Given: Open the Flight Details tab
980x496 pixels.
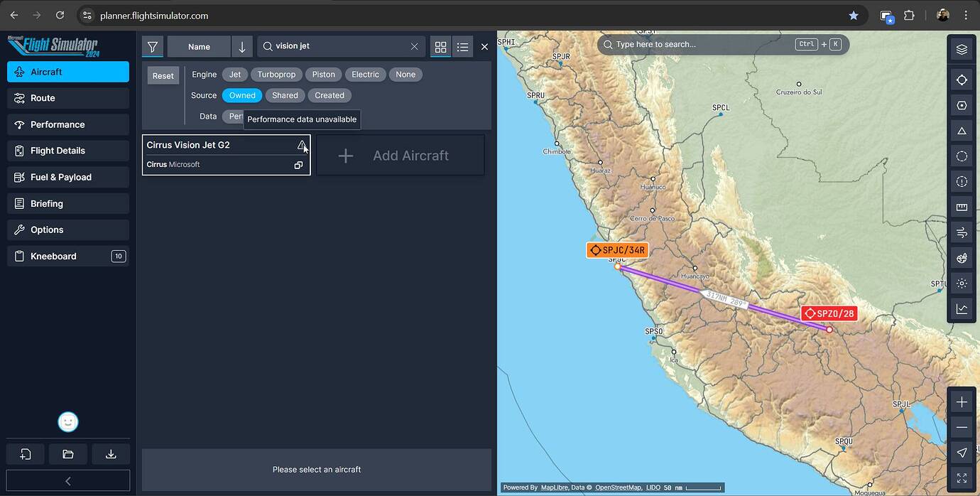Looking at the screenshot, I should (x=68, y=151).
